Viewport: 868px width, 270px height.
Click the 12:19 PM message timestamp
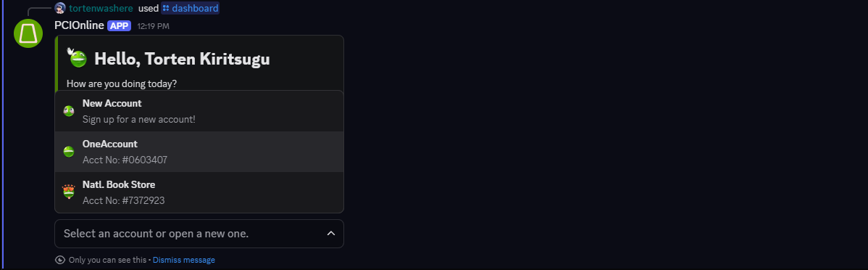pos(154,26)
